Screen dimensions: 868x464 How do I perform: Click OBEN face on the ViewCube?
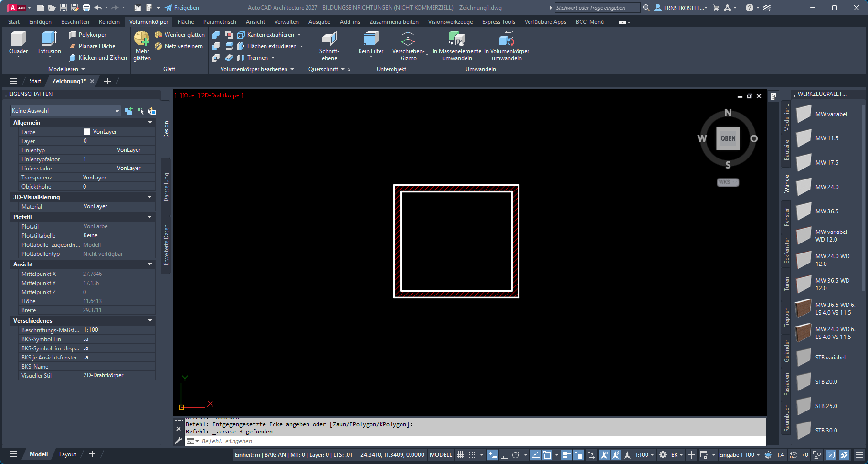(x=728, y=138)
